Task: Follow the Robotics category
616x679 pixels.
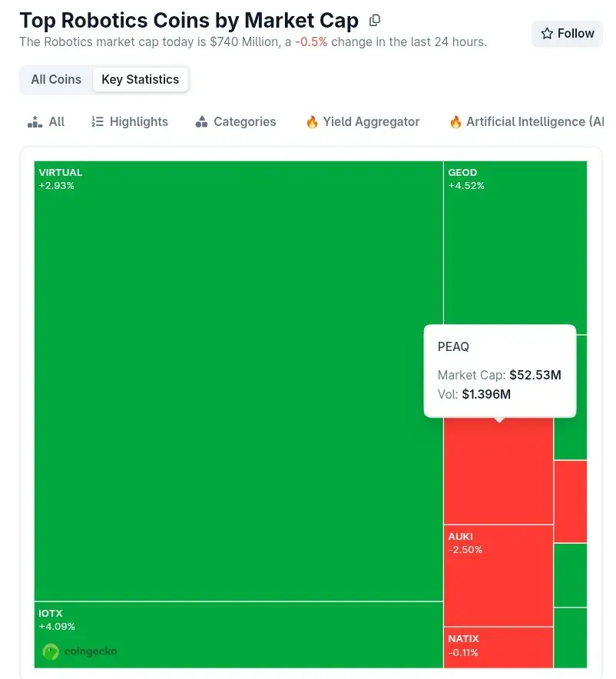Action: click(x=567, y=34)
